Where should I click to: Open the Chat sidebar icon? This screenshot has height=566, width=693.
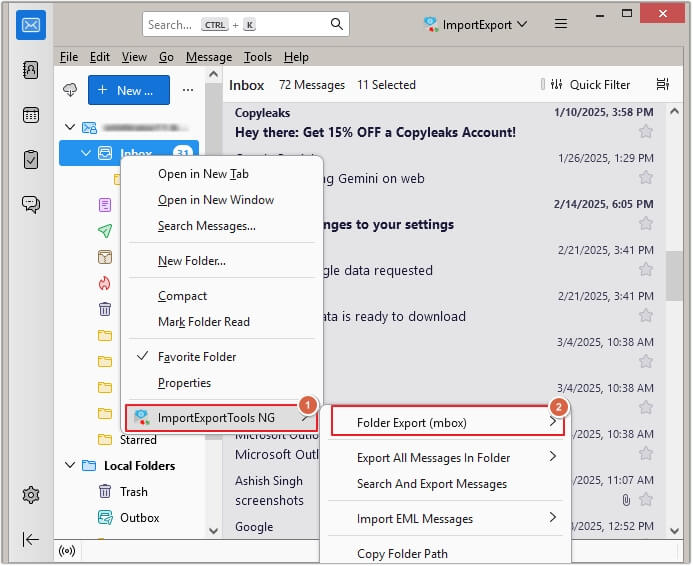tap(31, 204)
